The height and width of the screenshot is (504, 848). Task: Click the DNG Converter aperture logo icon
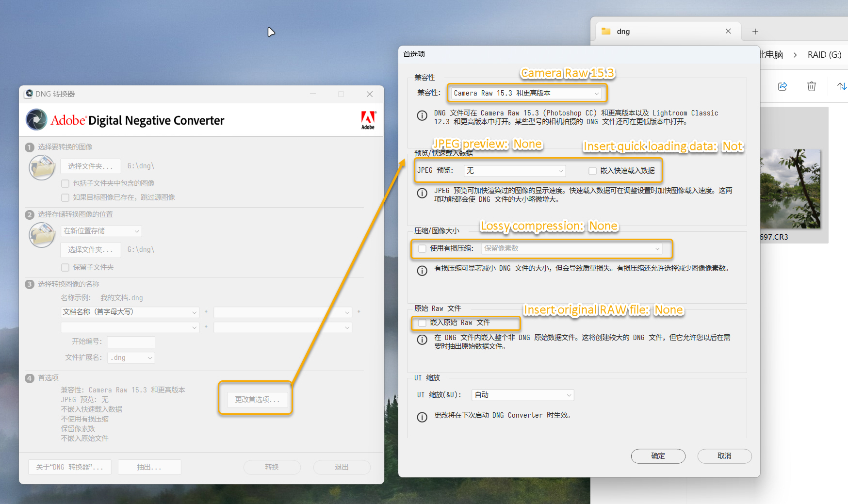(36, 119)
